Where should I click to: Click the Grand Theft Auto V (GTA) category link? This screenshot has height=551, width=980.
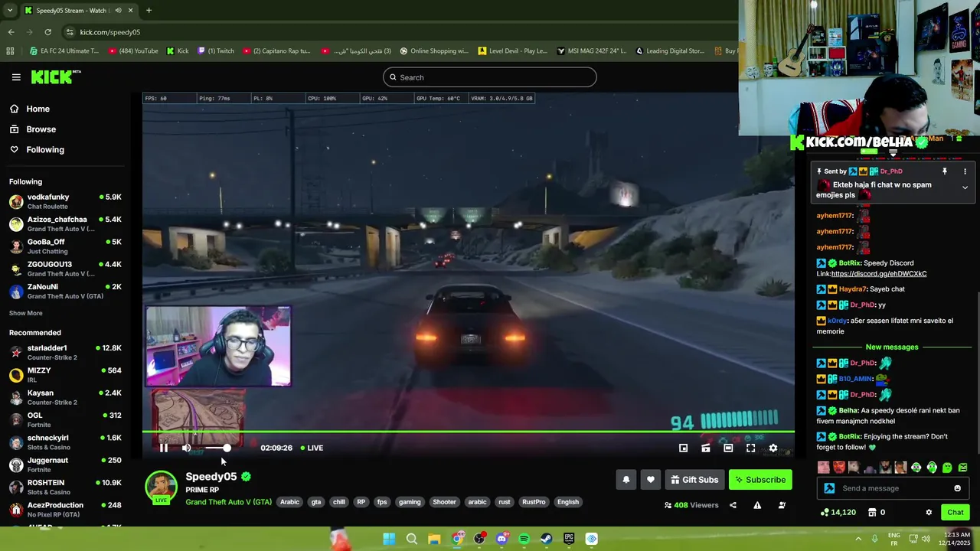coord(228,502)
